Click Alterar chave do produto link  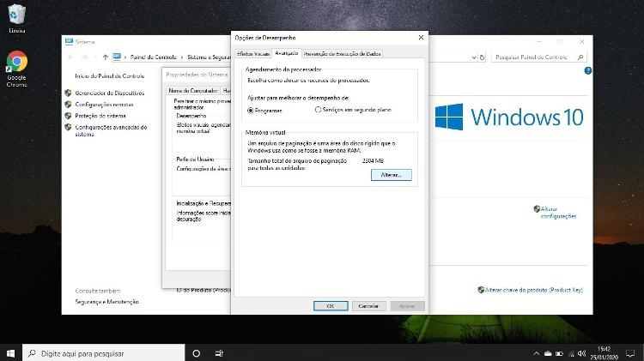533,290
